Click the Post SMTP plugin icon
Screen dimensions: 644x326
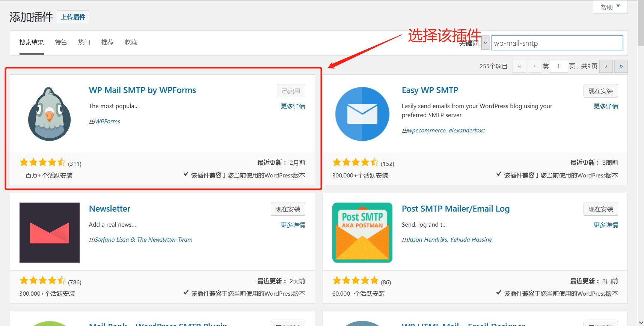click(x=362, y=233)
